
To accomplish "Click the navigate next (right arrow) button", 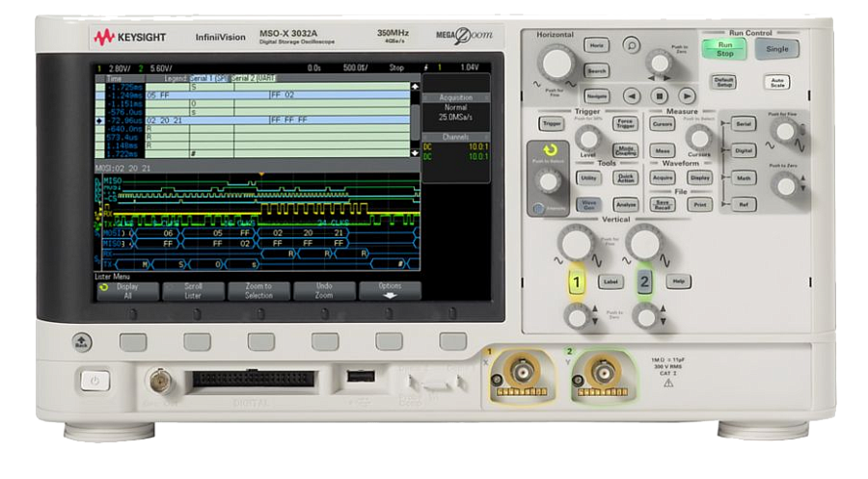I will [x=687, y=96].
